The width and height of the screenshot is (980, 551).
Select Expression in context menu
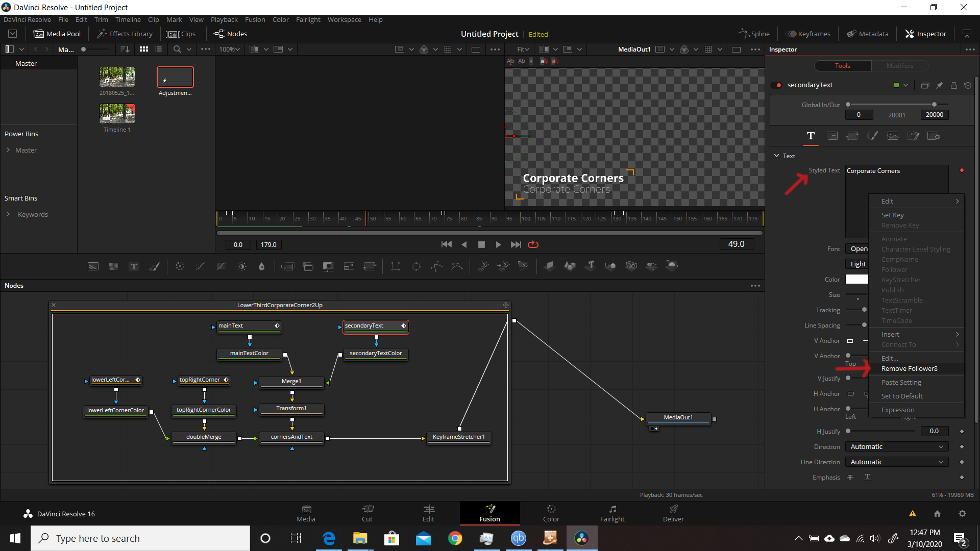point(916,410)
